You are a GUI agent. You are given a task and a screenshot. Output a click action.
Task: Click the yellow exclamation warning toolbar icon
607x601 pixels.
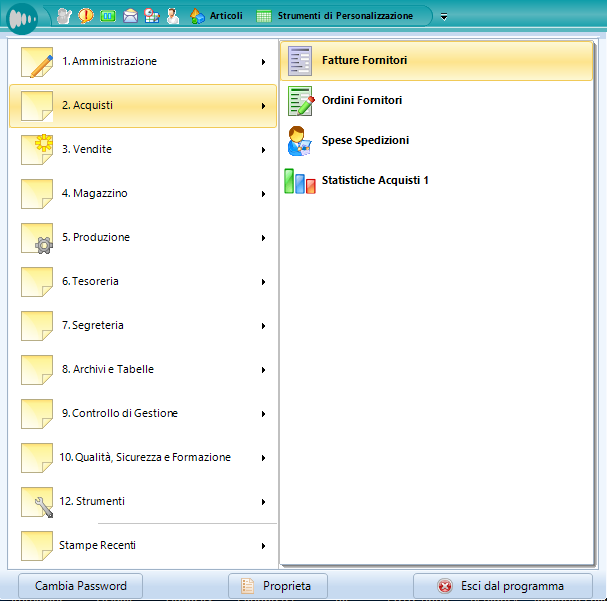[x=86, y=16]
